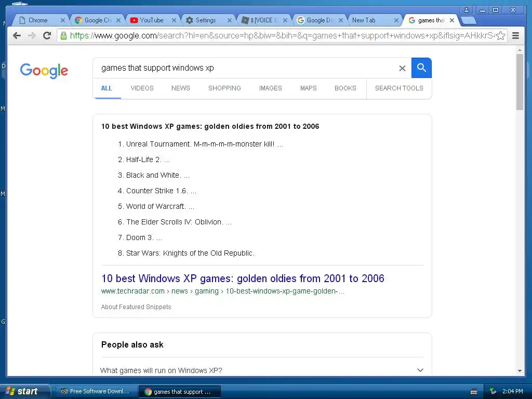Click the green padlock security icon
This screenshot has width=532, height=399.
(x=63, y=35)
